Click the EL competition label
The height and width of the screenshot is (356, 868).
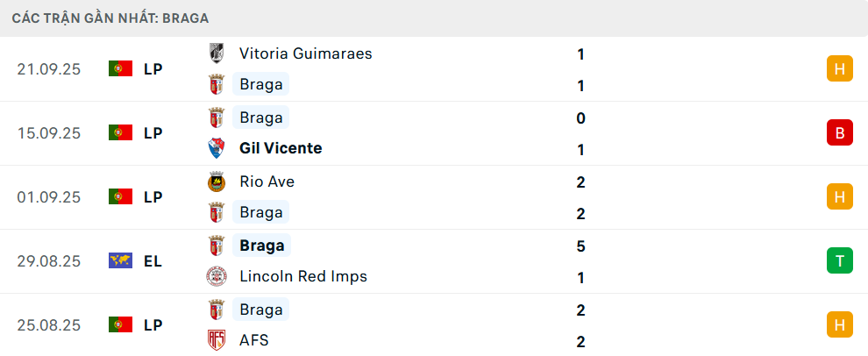(153, 260)
